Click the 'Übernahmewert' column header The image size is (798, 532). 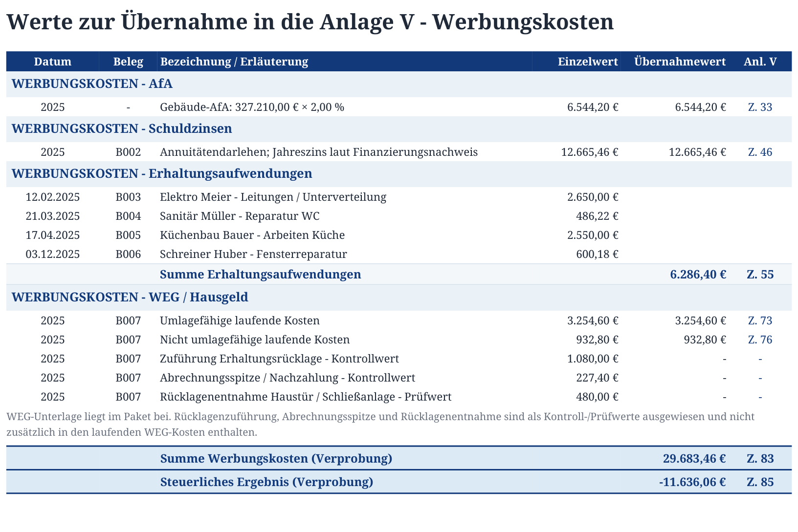point(680,62)
